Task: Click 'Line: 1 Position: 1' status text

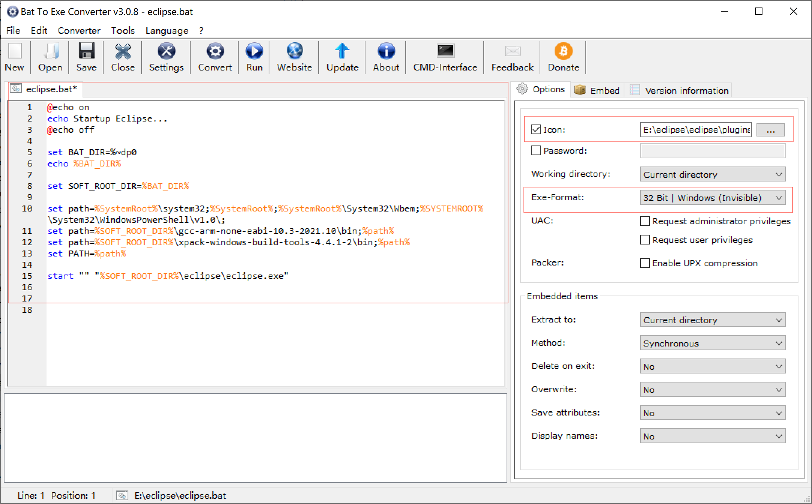Action: tap(56, 495)
